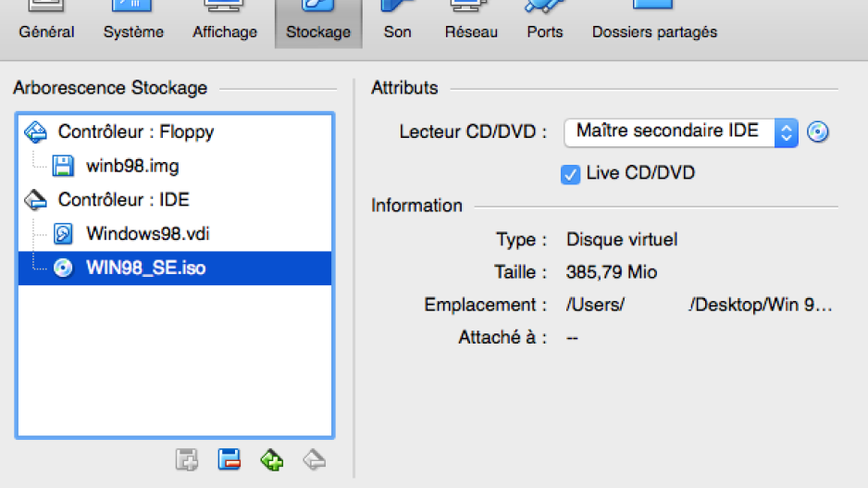Click the remove attachment icon

point(315,459)
